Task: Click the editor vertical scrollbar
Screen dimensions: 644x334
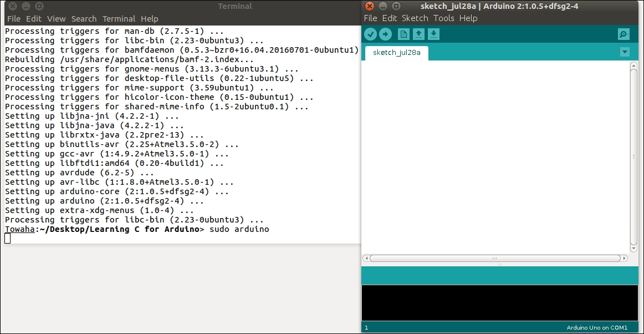Action: coord(633,155)
